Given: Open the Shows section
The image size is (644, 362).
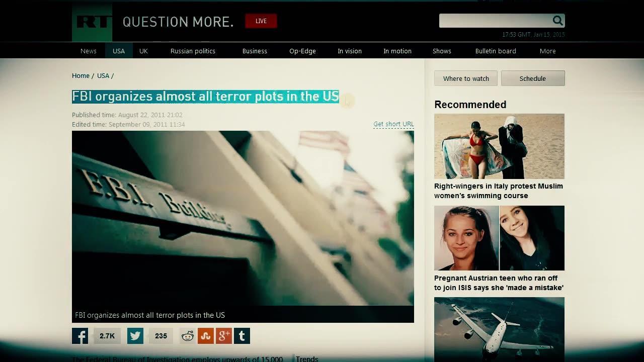Looking at the screenshot, I should pyautogui.click(x=442, y=51).
